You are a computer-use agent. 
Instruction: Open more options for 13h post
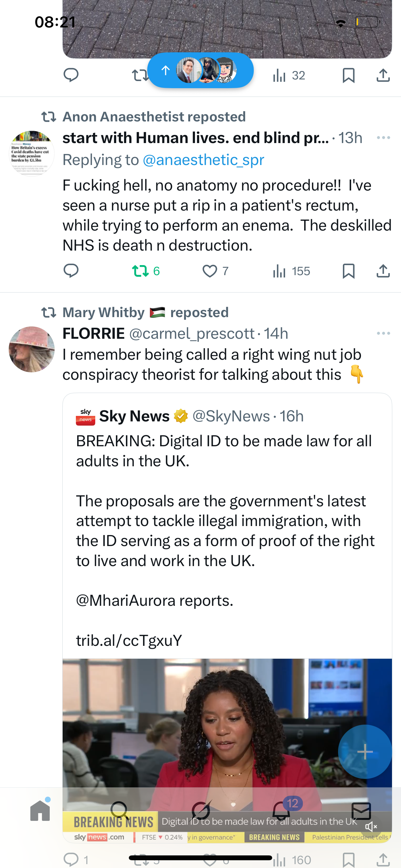[x=383, y=138]
